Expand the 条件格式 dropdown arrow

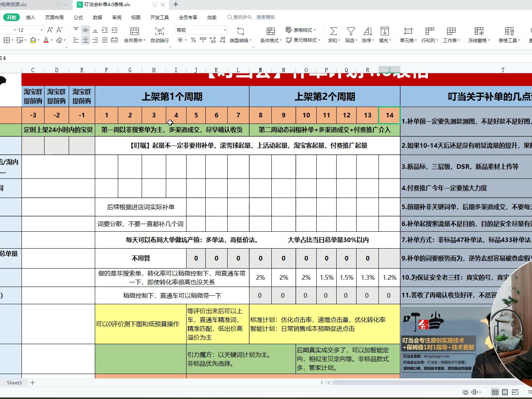pyautogui.click(x=281, y=40)
